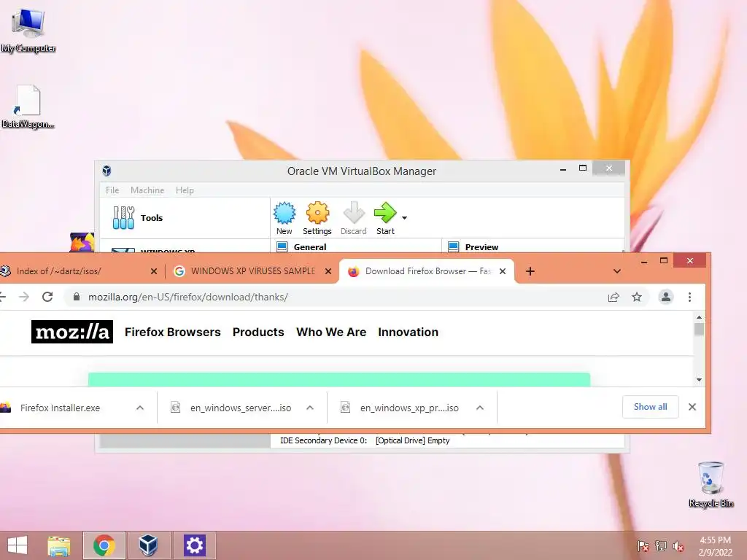Image resolution: width=747 pixels, height=560 pixels.
Task: Close the Download Firefox Browser tab
Action: (x=503, y=271)
